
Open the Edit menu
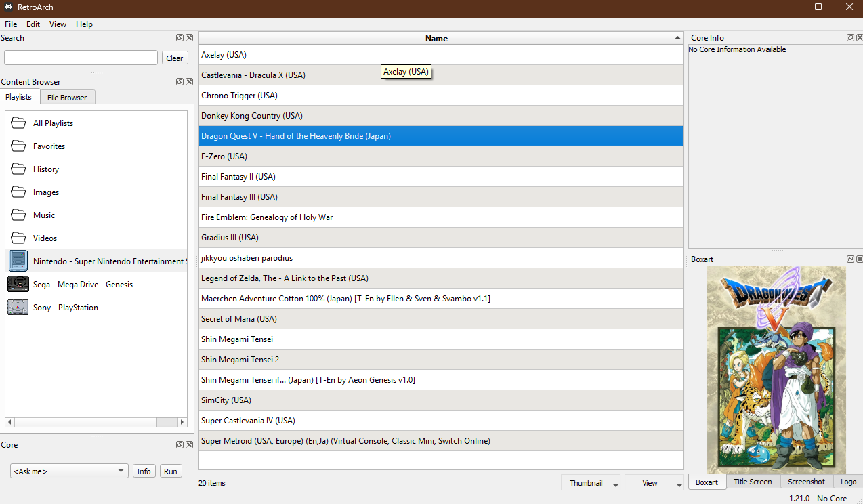pyautogui.click(x=33, y=24)
